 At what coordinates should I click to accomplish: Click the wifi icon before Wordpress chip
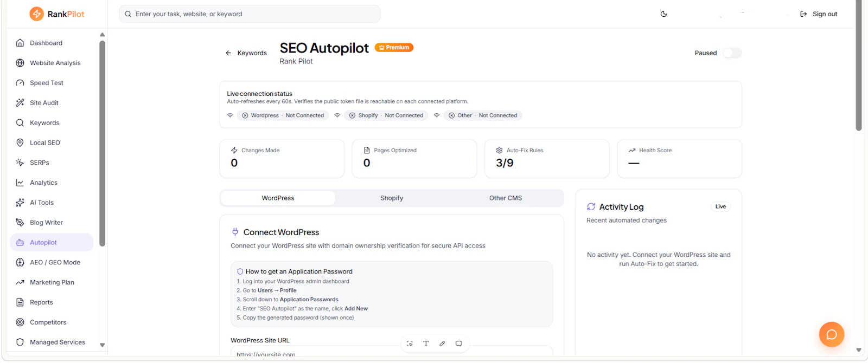coord(230,115)
